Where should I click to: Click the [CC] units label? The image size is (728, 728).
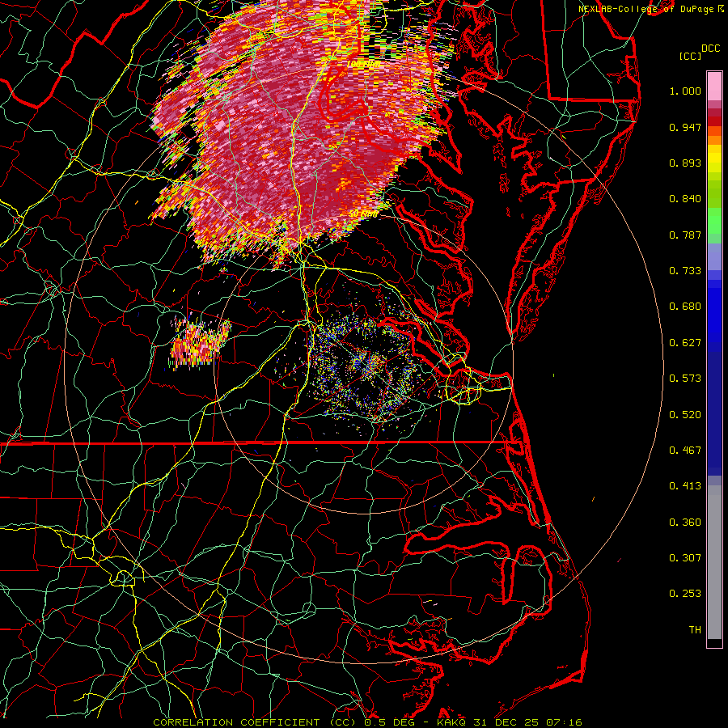coord(690,57)
